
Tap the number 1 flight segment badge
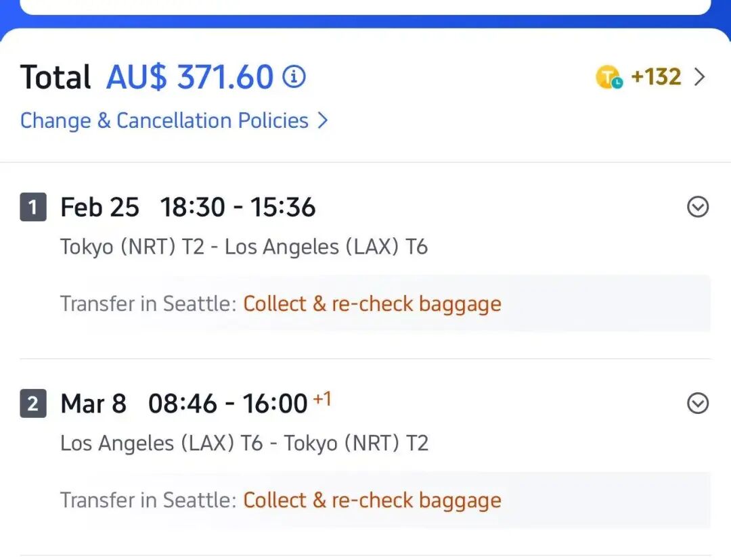pyautogui.click(x=33, y=208)
